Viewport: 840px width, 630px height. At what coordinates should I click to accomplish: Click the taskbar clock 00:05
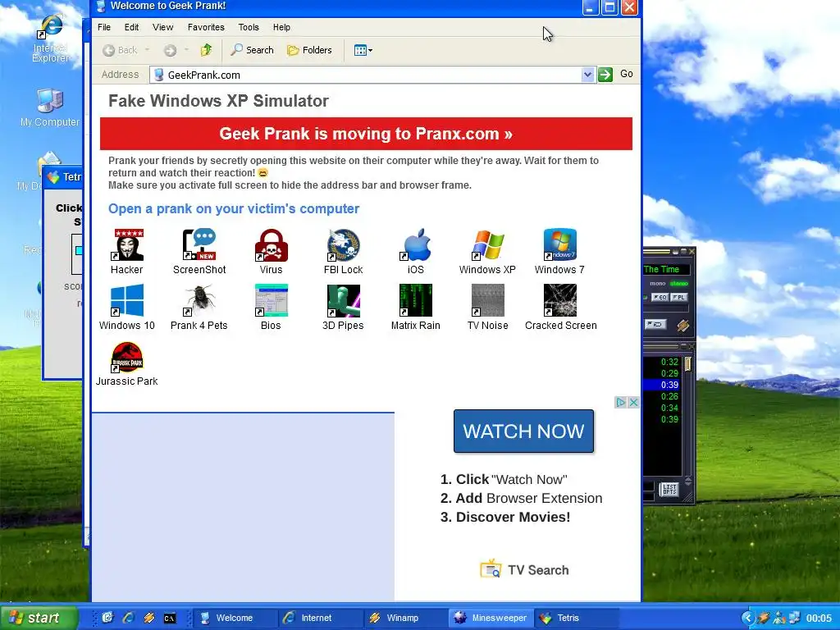click(819, 619)
